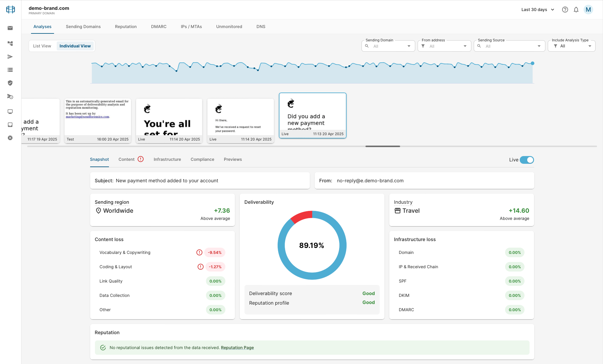Select the "Did you add a new payment" thumbnail
The width and height of the screenshot is (603, 364).
click(x=313, y=115)
